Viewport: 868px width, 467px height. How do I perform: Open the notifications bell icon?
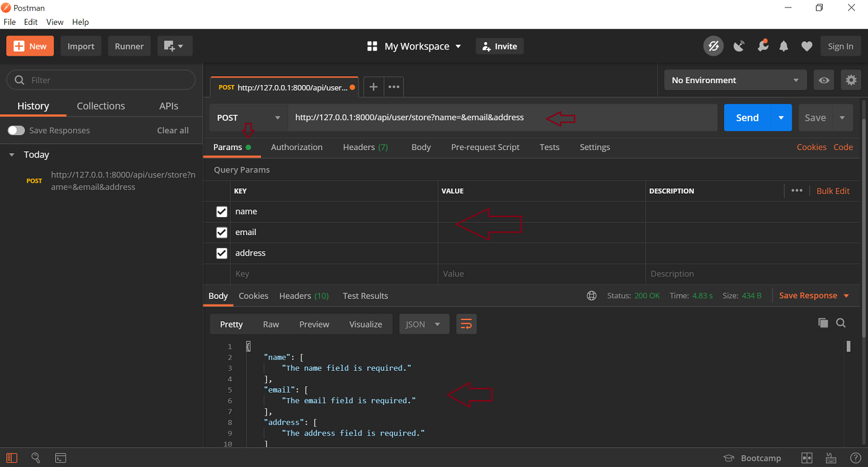pos(784,46)
